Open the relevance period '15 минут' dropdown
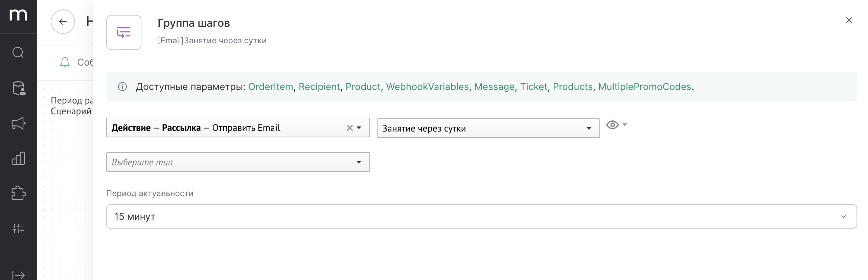Viewport: 868px width, 280px height. 481,216
